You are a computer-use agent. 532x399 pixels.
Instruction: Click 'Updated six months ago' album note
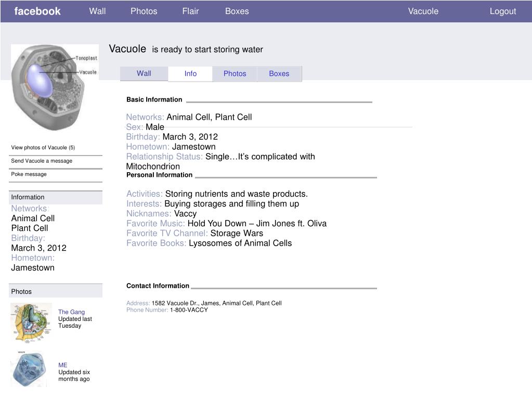pos(74,376)
